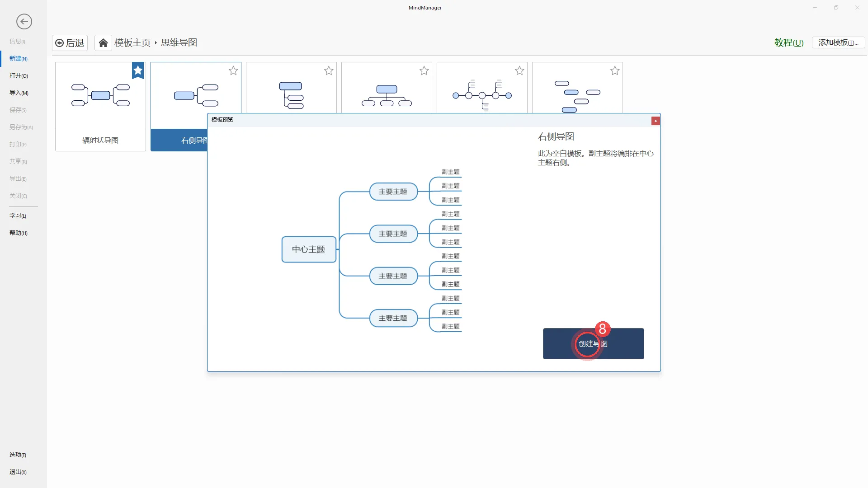Star the org chart template thumbnail
Image resolution: width=868 pixels, height=488 pixels.
point(424,70)
